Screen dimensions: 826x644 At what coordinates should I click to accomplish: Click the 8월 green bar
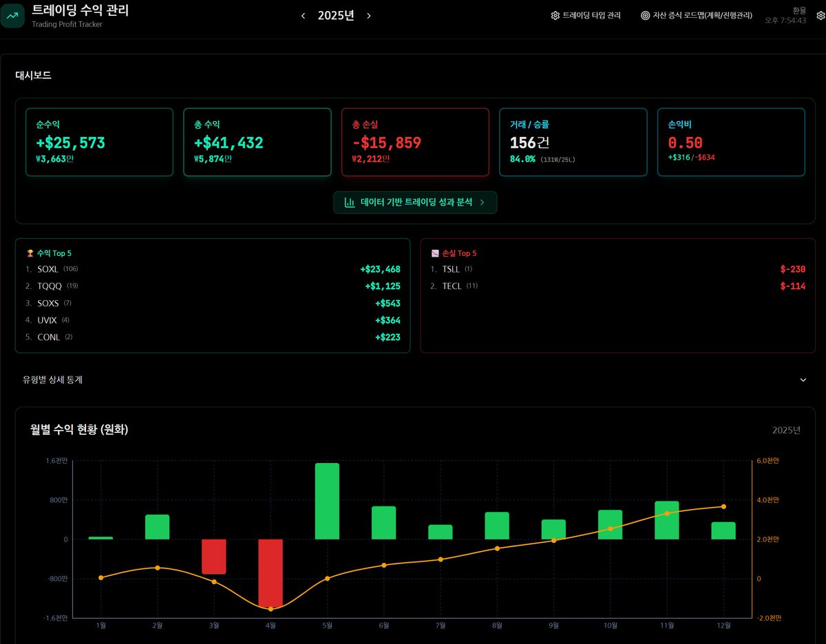(x=497, y=526)
